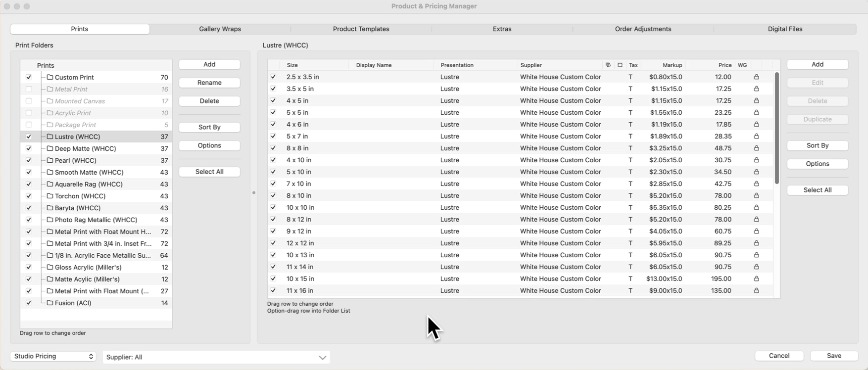868x370 pixels.
Task: Click the folder icon next to Pearl (WHCC)
Action: [x=50, y=160]
